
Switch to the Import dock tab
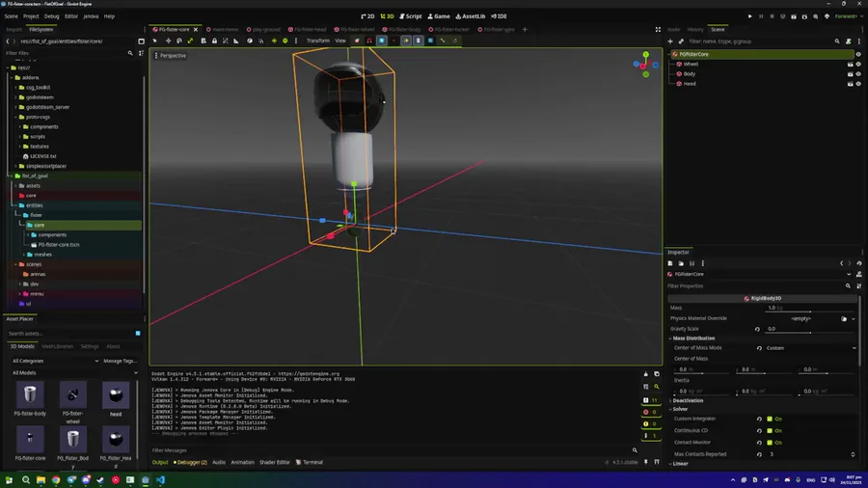pyautogui.click(x=14, y=29)
